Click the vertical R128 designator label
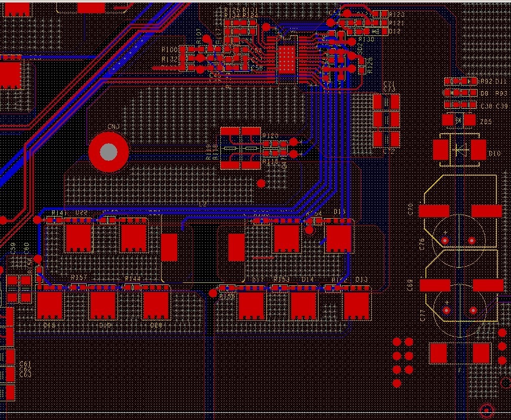The width and height of the screenshot is (511, 420). 370,65
